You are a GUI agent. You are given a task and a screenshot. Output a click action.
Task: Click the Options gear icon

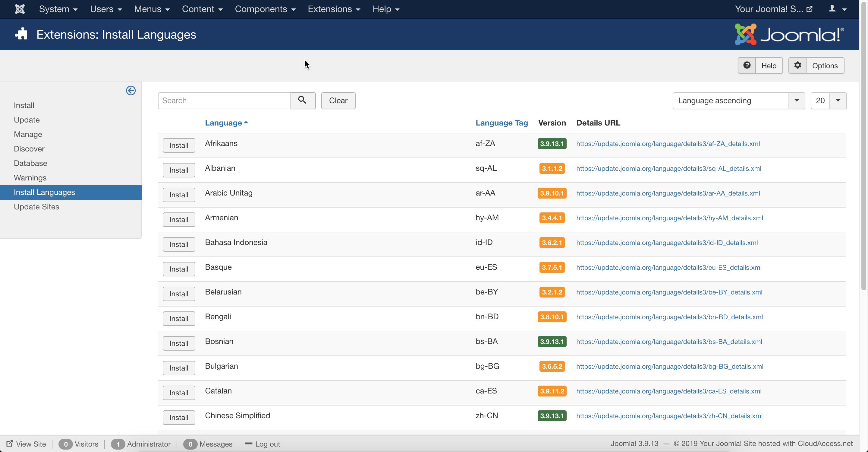tap(797, 65)
